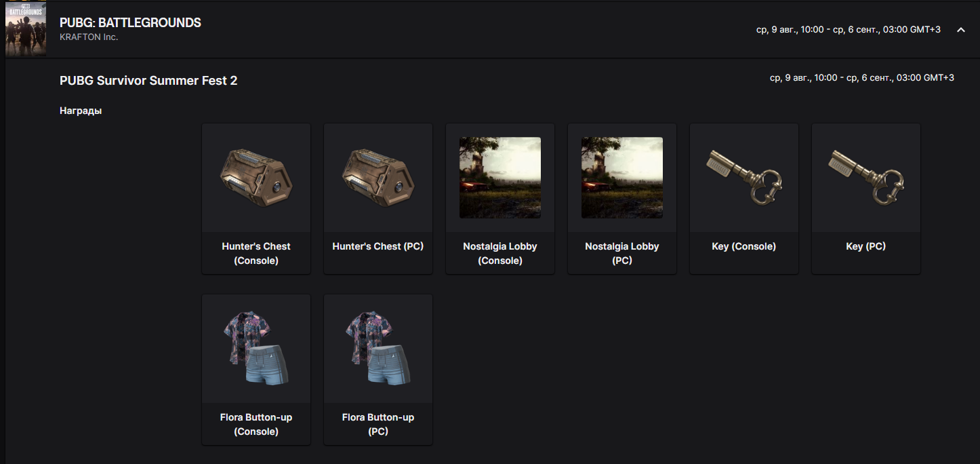
Task: Click the "Flora Button-up (PC)" label
Action: [378, 424]
